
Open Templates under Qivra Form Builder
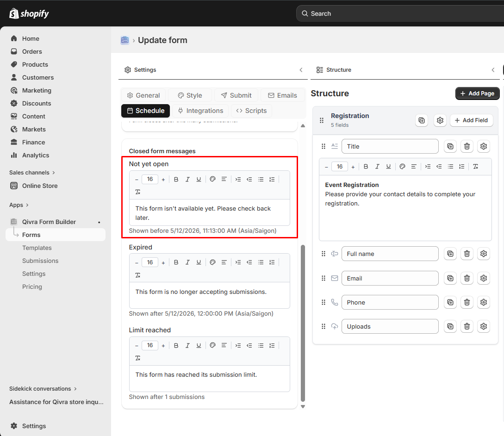(37, 248)
